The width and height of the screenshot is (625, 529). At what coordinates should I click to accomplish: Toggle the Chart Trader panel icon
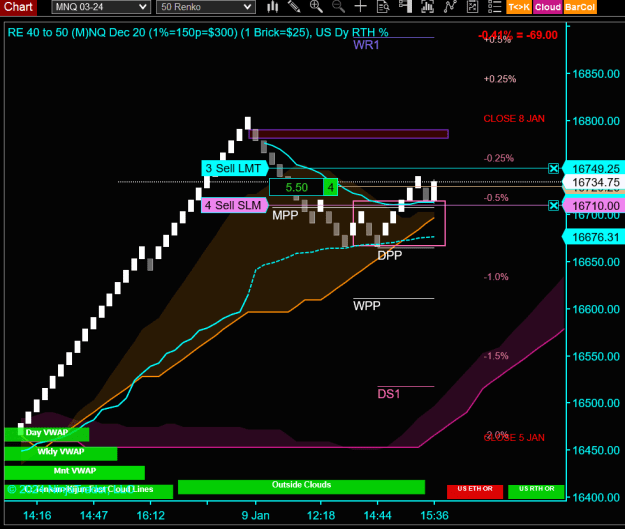click(x=405, y=7)
